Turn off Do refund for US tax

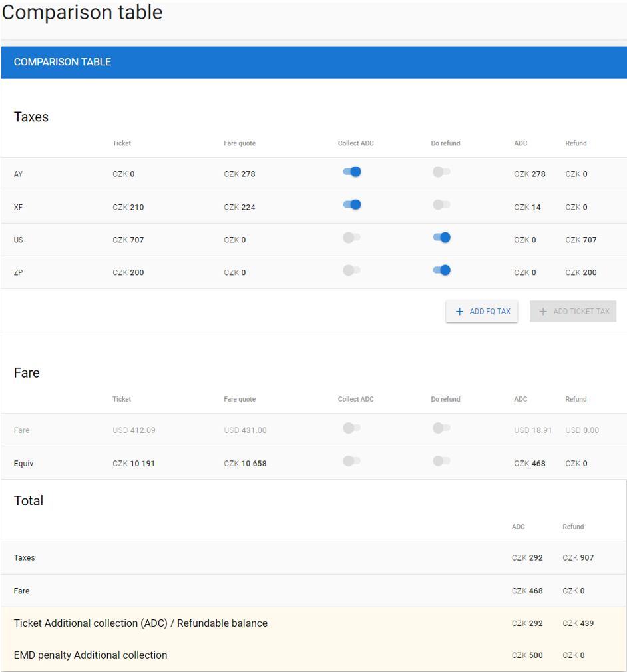click(x=441, y=238)
